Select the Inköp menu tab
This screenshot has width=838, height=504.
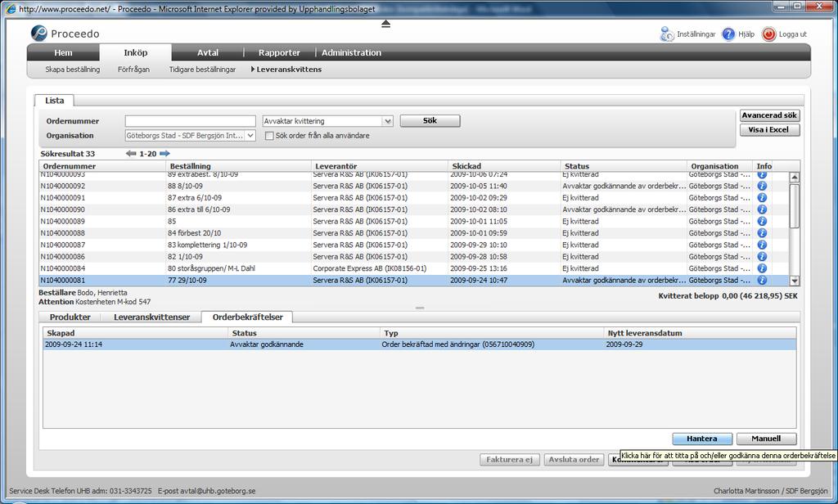pos(135,52)
